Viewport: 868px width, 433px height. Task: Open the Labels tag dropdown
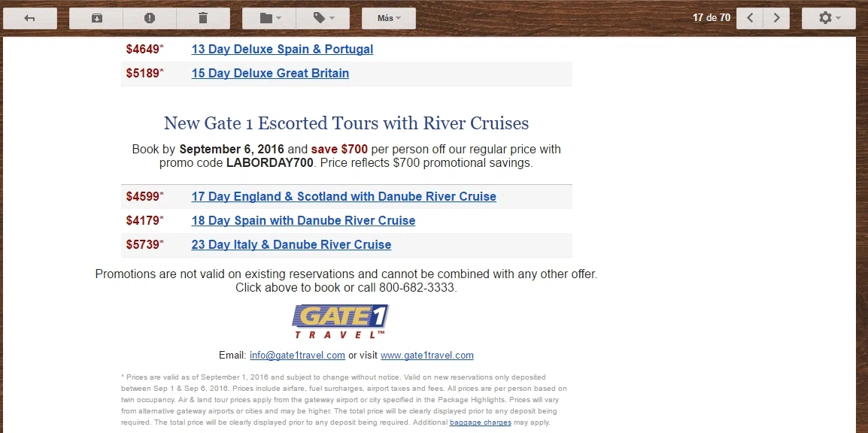point(323,18)
